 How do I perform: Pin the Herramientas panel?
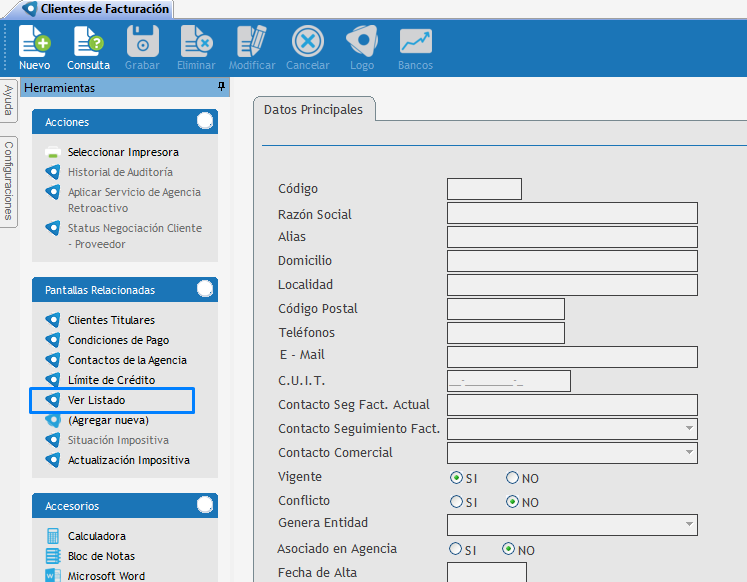point(221,88)
